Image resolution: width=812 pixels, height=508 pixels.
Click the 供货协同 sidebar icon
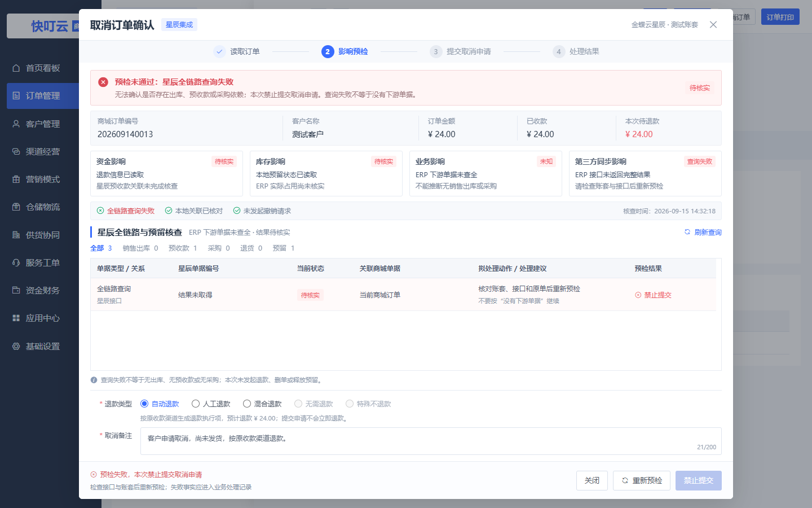pos(16,235)
